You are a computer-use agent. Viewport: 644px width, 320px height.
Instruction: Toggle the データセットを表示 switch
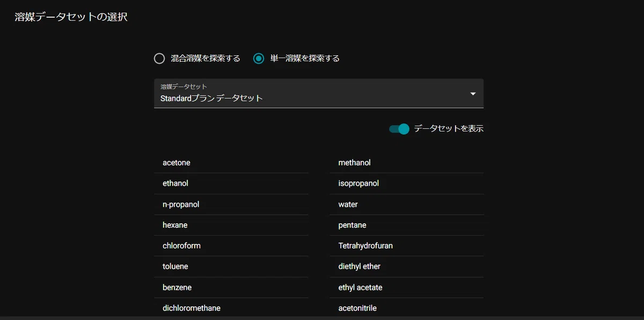(x=399, y=129)
